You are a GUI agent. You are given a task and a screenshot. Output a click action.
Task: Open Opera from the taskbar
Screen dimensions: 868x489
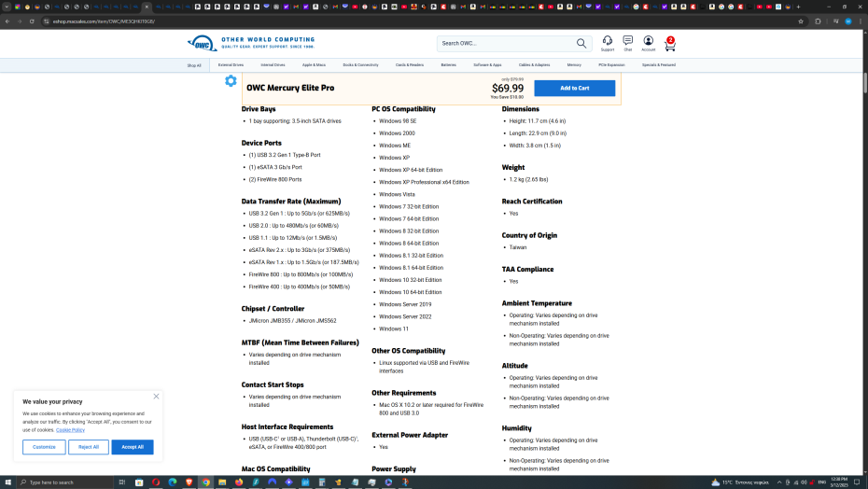(156, 482)
